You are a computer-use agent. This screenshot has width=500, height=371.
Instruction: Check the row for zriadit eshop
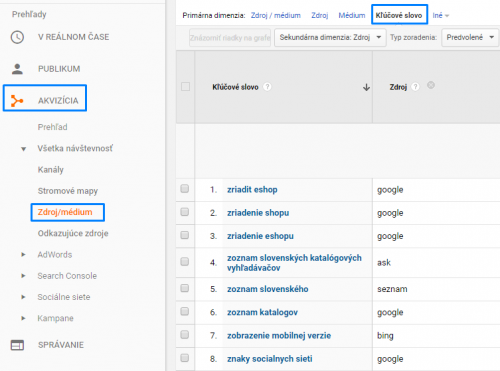coord(185,189)
